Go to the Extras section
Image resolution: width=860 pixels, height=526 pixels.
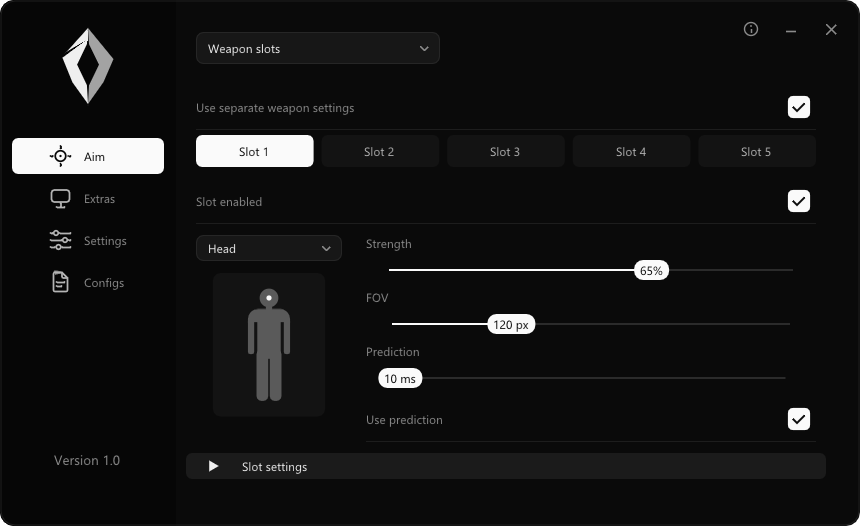(x=88, y=199)
